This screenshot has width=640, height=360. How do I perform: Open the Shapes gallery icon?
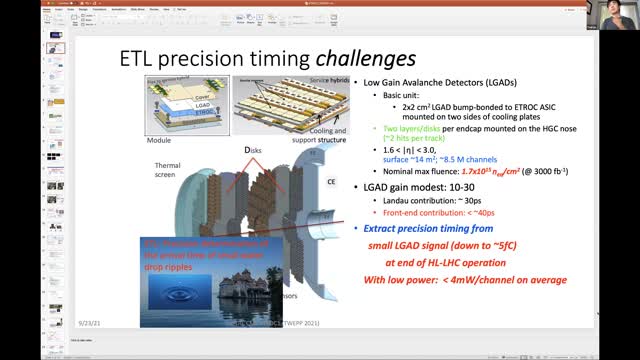pyautogui.click(x=250, y=19)
